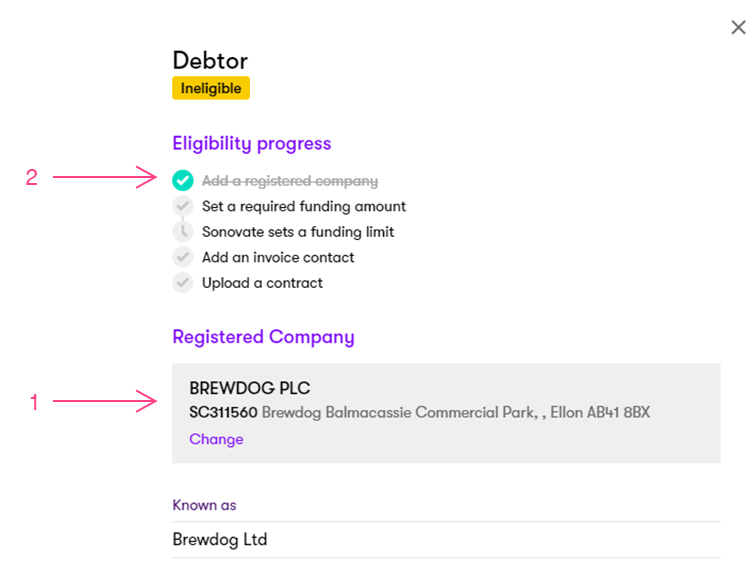Click the Eligibility progress heading
The height and width of the screenshot is (575, 754).
click(251, 144)
